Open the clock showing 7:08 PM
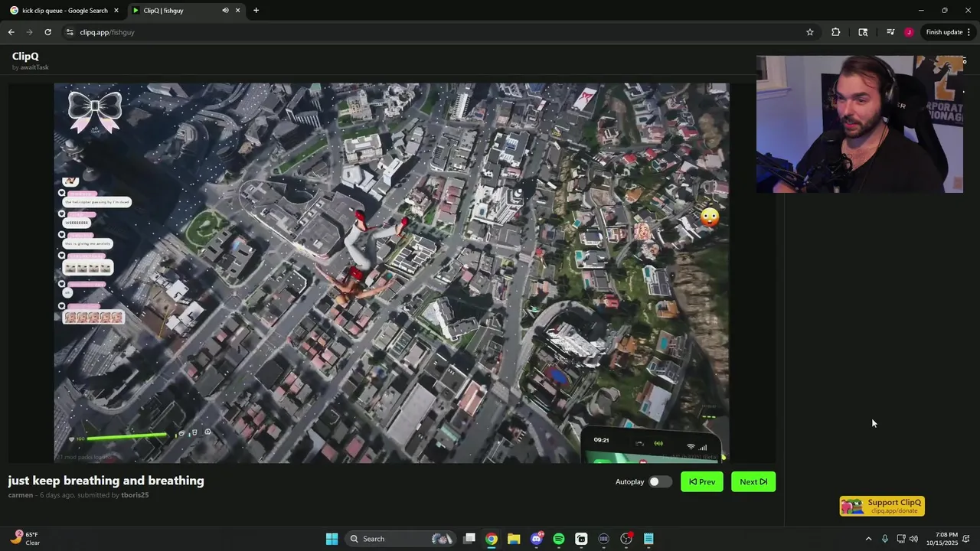The height and width of the screenshot is (551, 980). coord(942,539)
